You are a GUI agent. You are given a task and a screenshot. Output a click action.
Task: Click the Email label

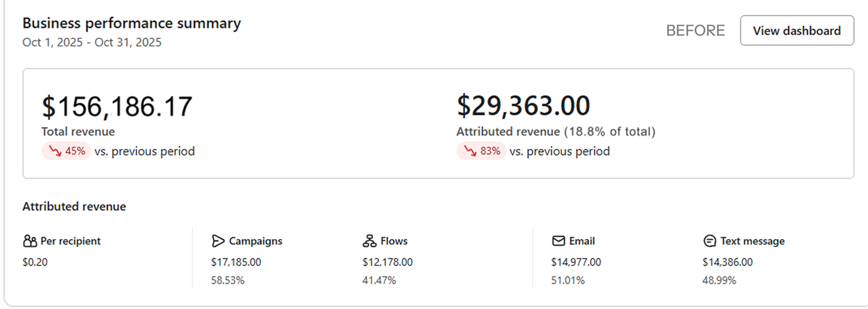pyautogui.click(x=582, y=241)
